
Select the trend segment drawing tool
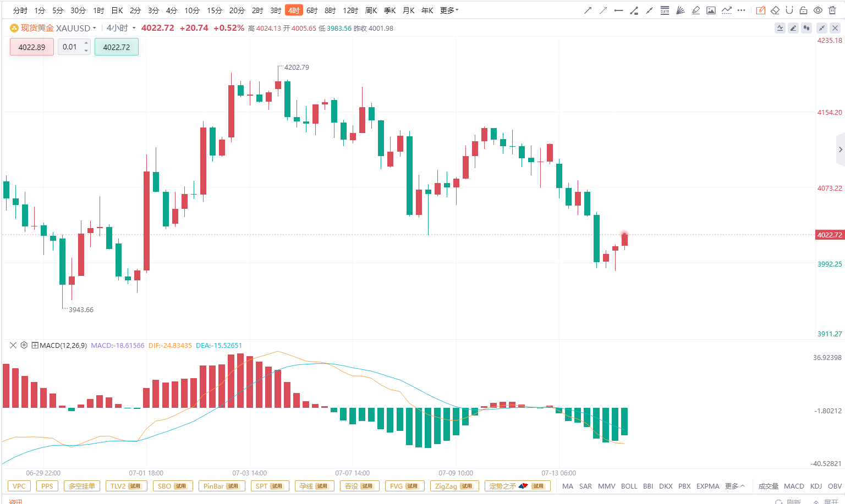coord(650,10)
